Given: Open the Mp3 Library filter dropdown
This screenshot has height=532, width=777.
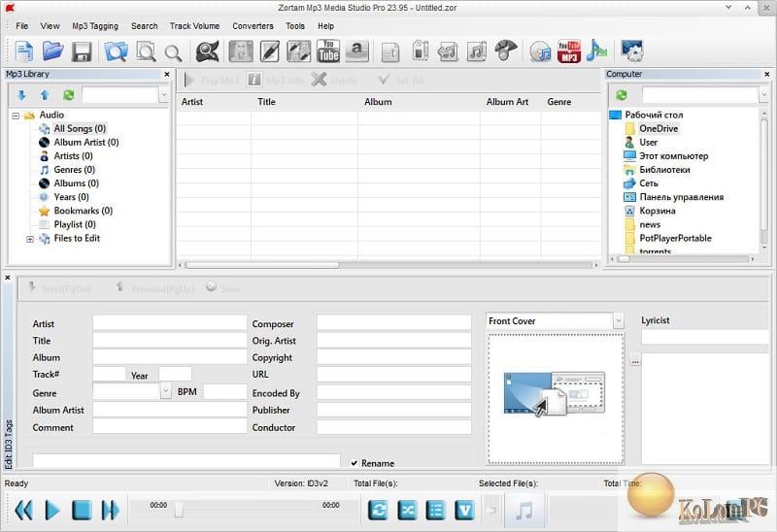Looking at the screenshot, I should [x=164, y=94].
